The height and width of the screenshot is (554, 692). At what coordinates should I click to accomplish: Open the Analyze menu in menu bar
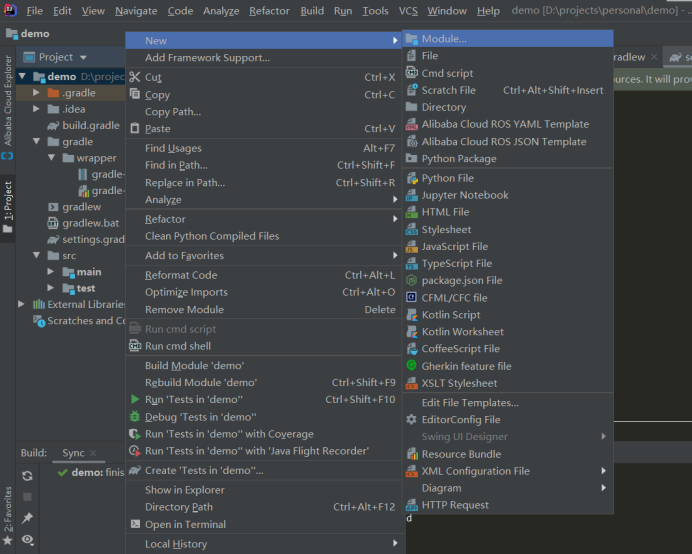[x=221, y=11]
